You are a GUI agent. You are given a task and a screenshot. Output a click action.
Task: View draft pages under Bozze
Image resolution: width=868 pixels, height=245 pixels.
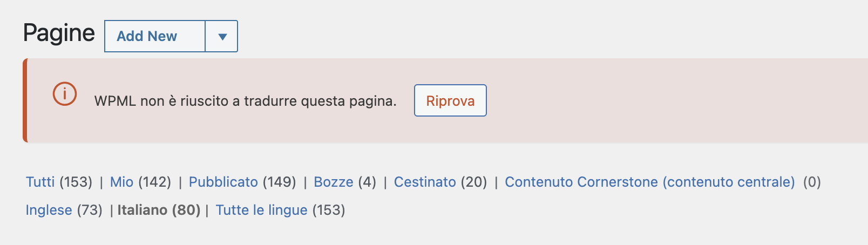click(334, 182)
